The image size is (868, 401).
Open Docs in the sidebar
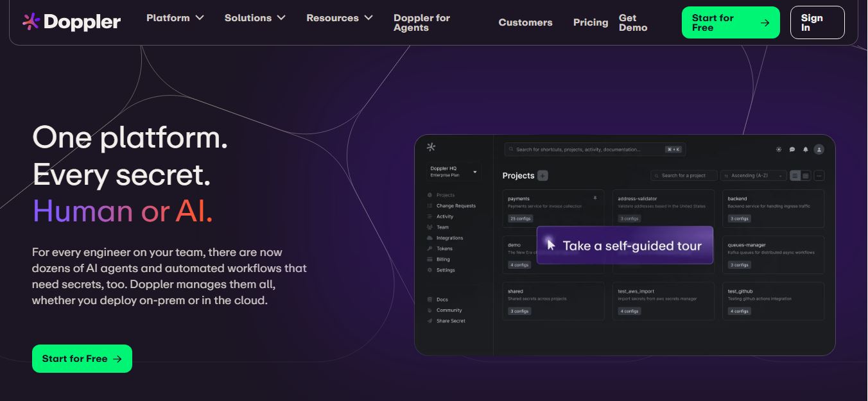438,300
